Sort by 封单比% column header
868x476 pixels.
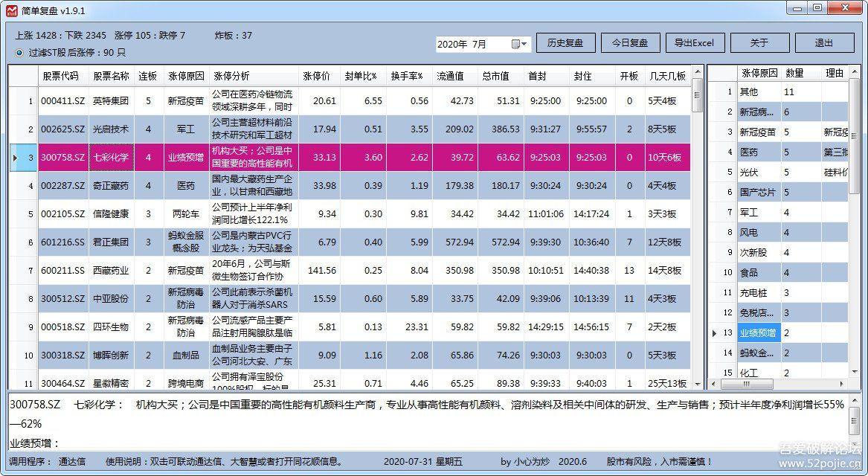[x=362, y=77]
